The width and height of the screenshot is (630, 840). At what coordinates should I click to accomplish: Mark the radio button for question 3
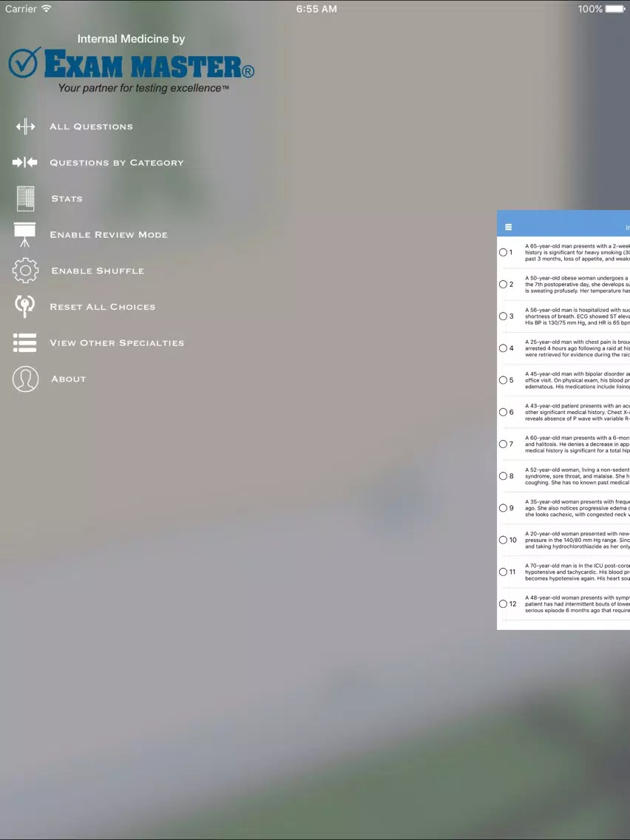click(x=503, y=316)
